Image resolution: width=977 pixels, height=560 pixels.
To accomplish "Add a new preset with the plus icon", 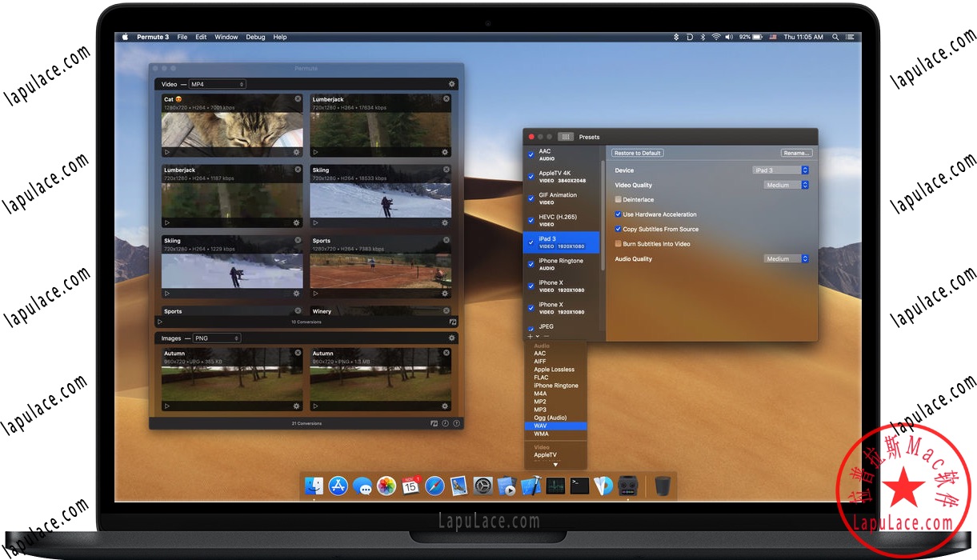I will point(530,337).
